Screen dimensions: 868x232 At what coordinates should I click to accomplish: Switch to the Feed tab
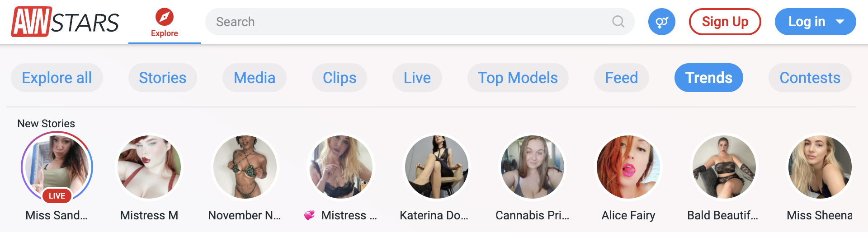(x=621, y=78)
